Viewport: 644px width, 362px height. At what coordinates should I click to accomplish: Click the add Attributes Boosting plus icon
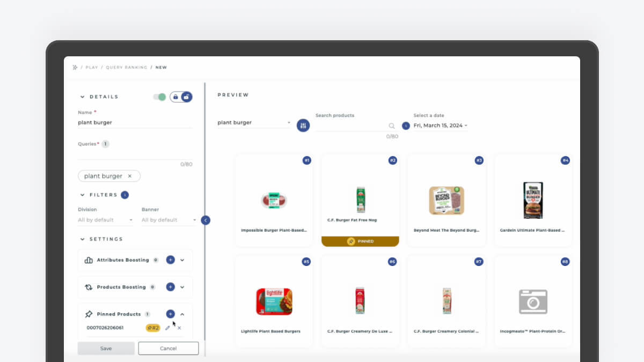click(170, 260)
